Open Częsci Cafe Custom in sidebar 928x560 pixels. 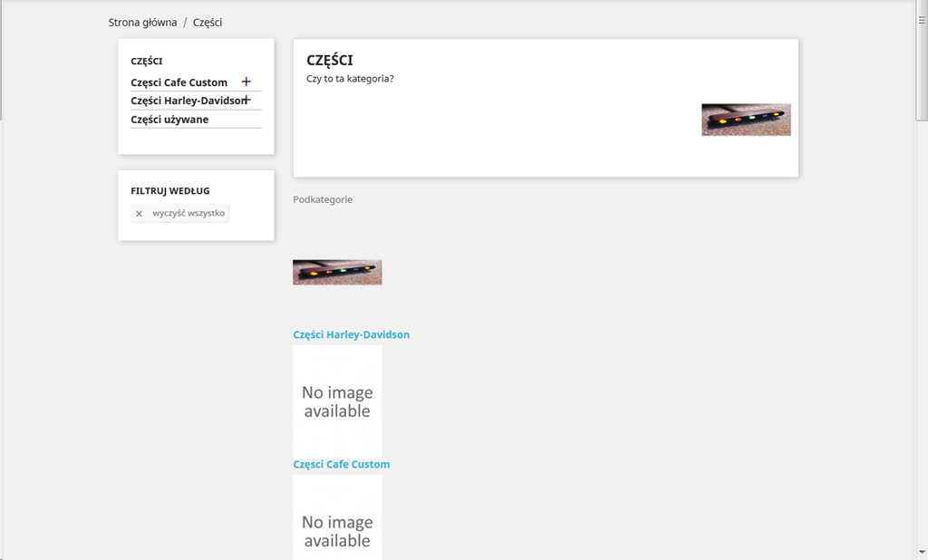[179, 82]
